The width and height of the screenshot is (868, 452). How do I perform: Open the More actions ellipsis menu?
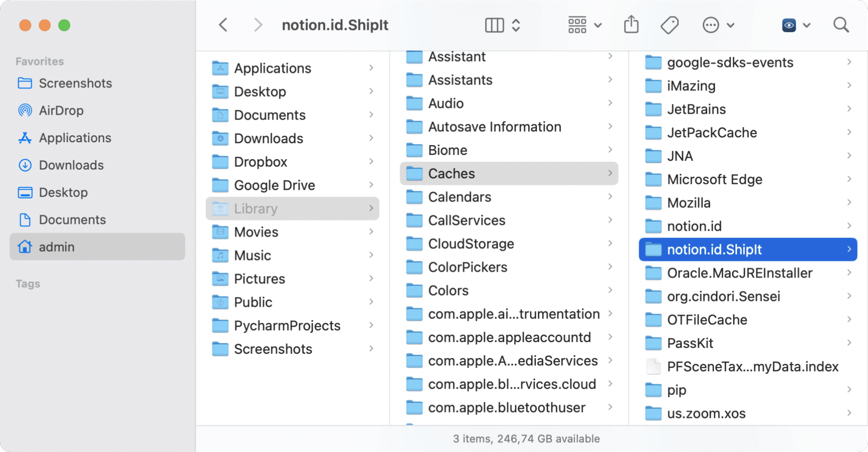[x=711, y=25]
